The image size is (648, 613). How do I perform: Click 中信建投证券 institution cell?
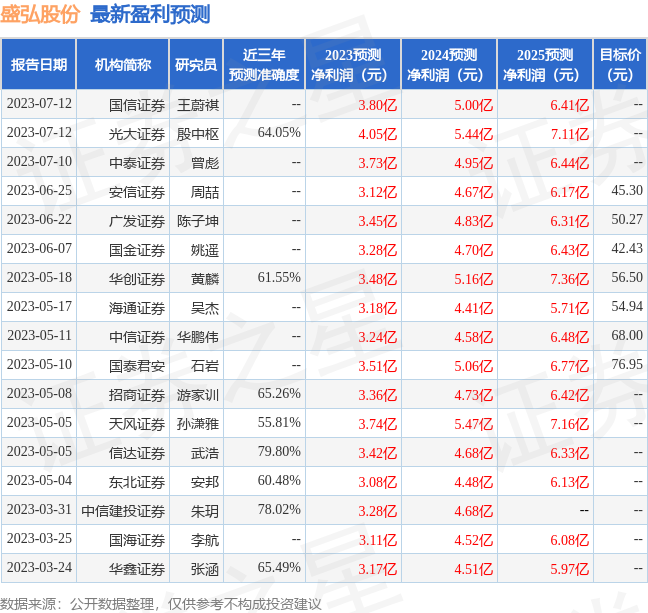[x=123, y=511]
